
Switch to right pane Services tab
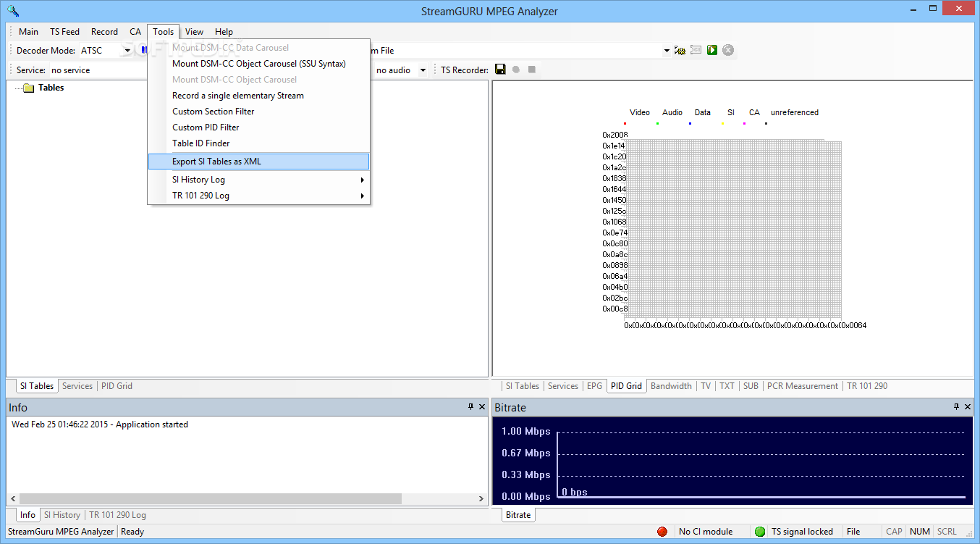tap(563, 386)
